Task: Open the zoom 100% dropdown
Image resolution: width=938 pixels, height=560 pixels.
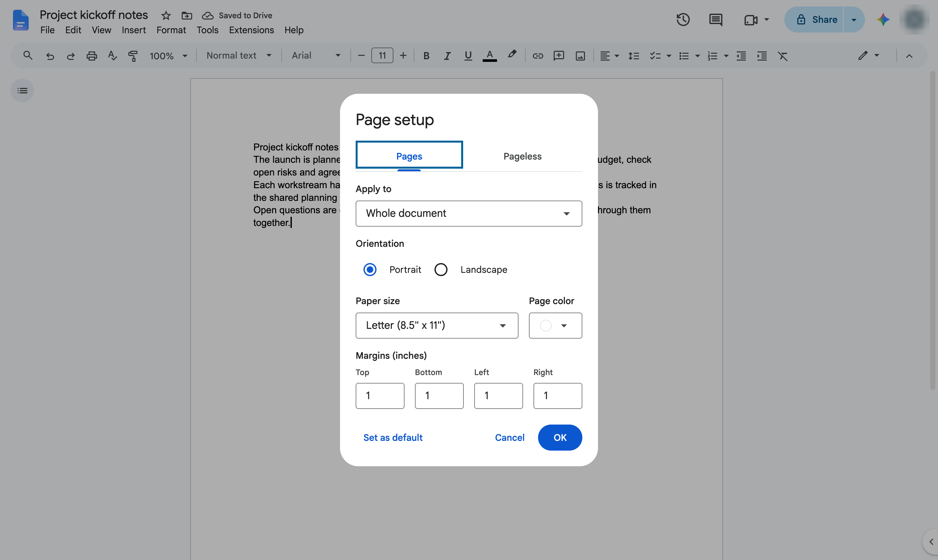Action: pyautogui.click(x=168, y=56)
